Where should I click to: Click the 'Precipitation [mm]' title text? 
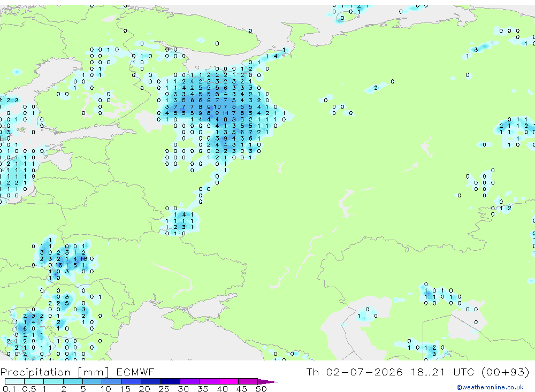55,372
